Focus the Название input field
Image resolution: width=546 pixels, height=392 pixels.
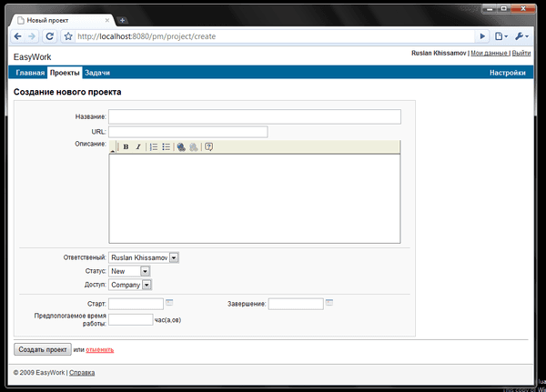pyautogui.click(x=255, y=116)
